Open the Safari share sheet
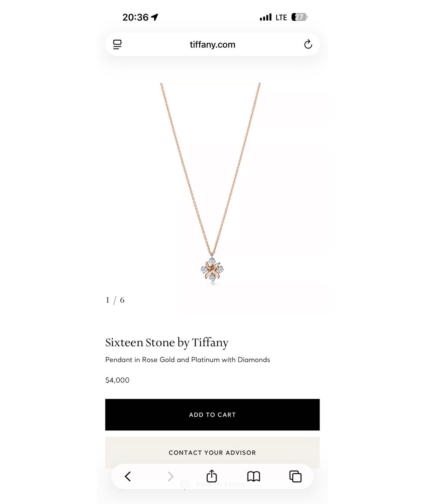Viewport: 425px width, 504px height. 211,476
